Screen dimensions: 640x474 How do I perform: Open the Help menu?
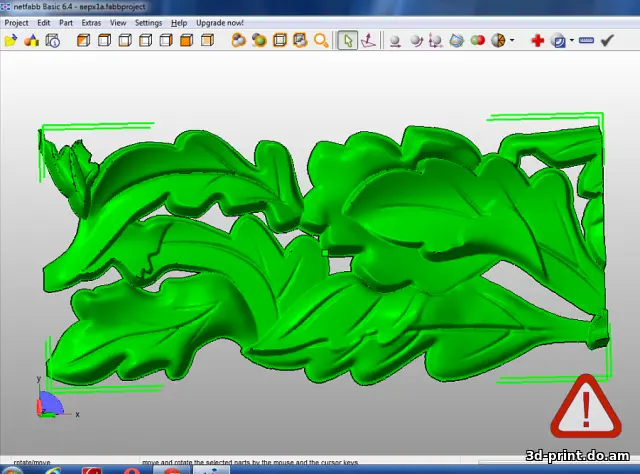click(179, 23)
